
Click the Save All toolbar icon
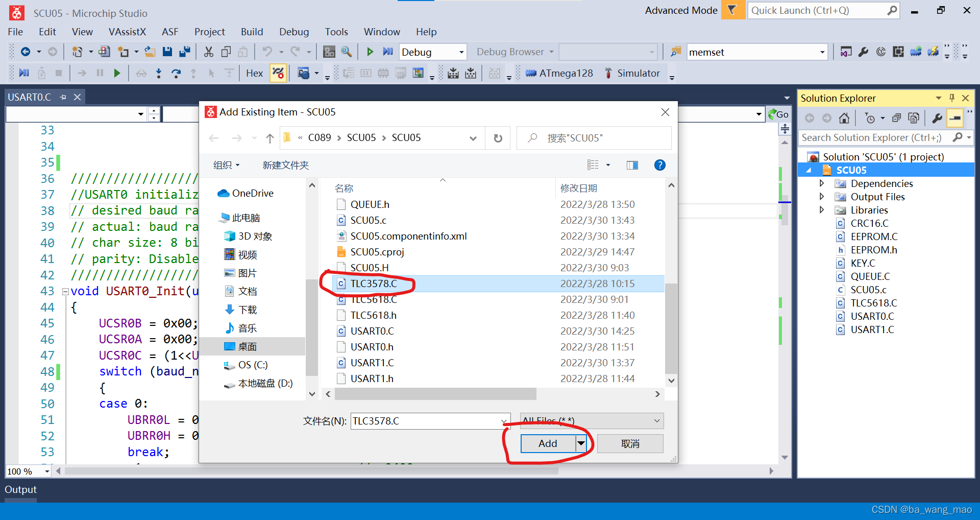tap(185, 51)
